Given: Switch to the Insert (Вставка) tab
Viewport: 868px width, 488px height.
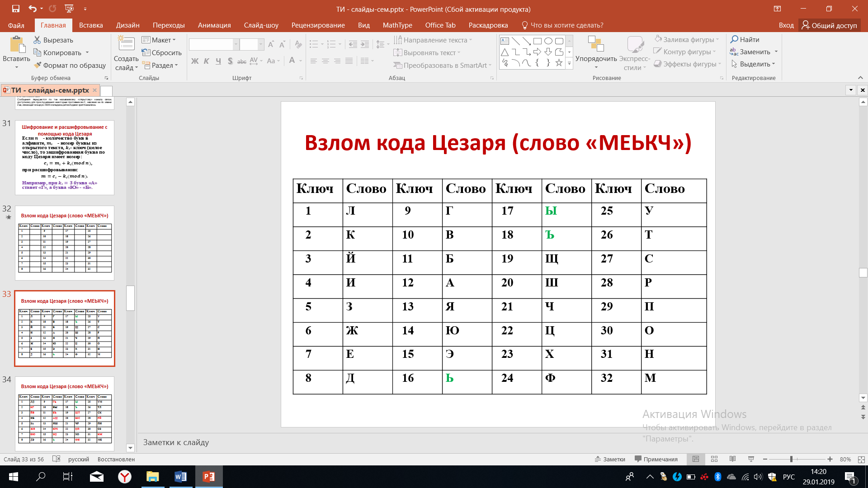Looking at the screenshot, I should [91, 25].
